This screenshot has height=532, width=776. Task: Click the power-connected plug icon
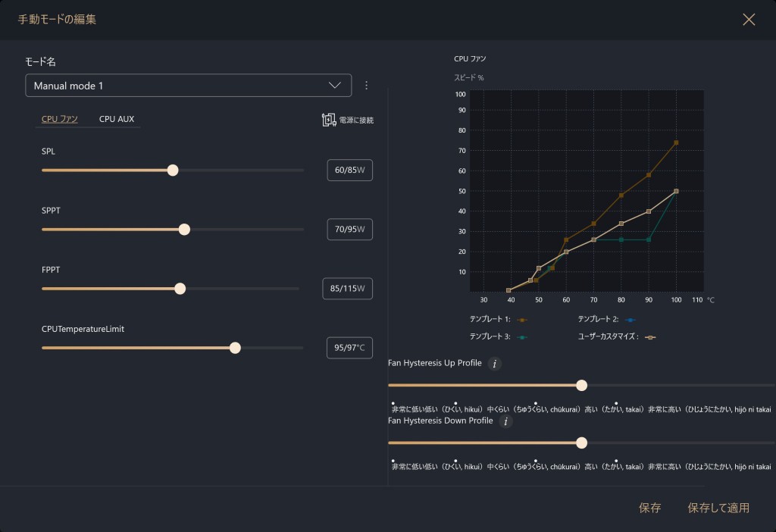coord(329,120)
